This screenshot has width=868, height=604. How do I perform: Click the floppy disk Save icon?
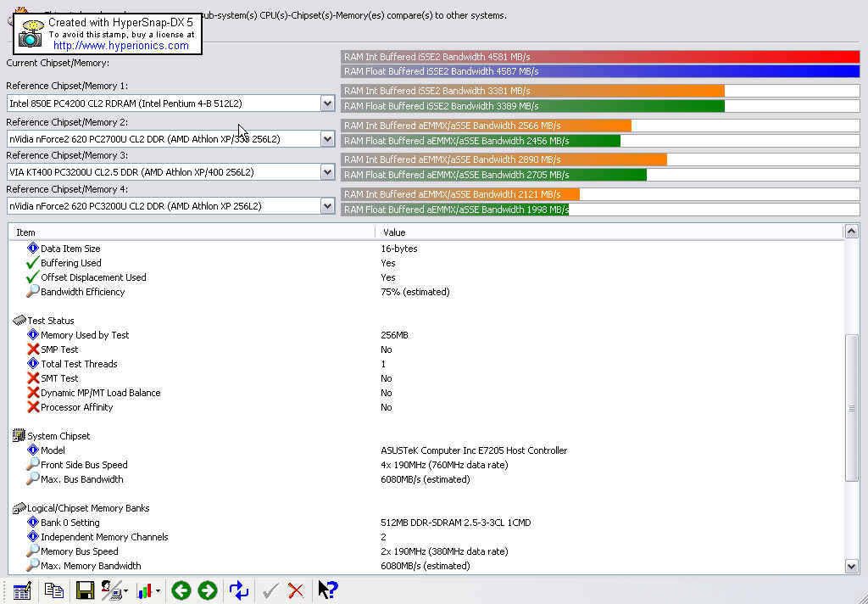coord(85,590)
